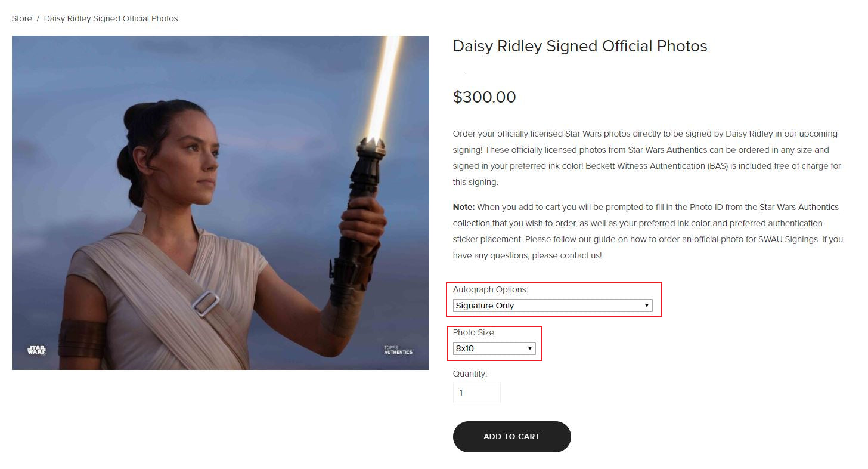Go to the Store breadcrumb link
Screen dimensions: 868x469
coord(22,18)
